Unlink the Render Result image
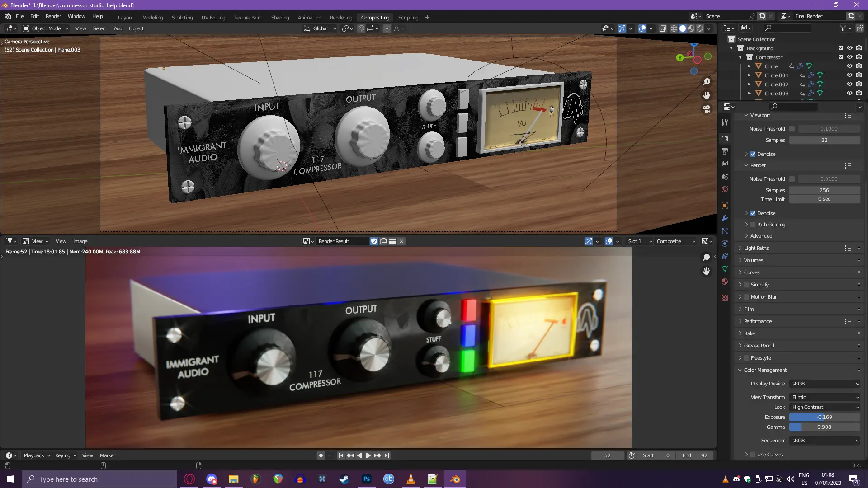This screenshot has width=868, height=488. tap(401, 241)
